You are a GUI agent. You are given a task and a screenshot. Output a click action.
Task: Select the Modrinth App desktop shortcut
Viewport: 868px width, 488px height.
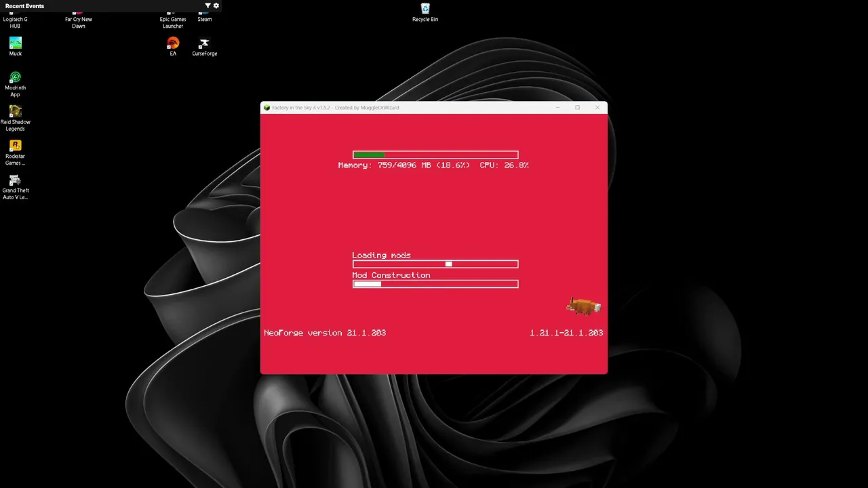[15, 84]
